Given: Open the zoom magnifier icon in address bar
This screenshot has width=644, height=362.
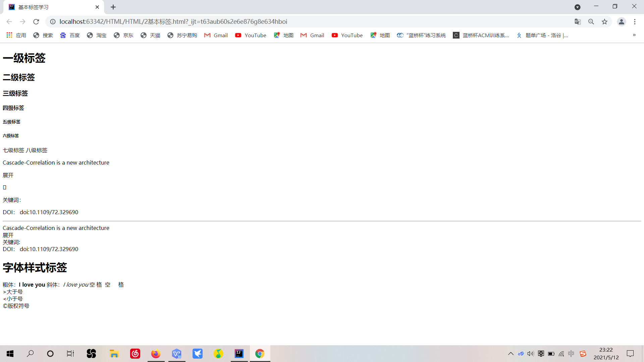Looking at the screenshot, I should (591, 22).
